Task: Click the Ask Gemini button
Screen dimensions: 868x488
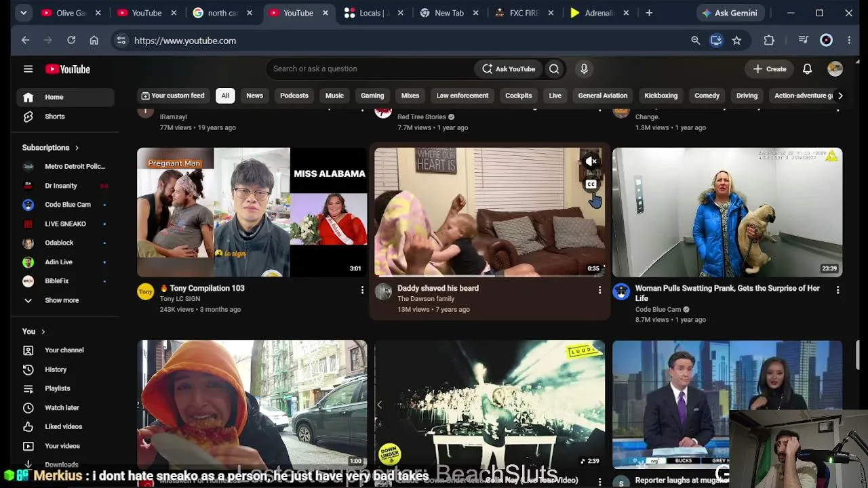Action: [x=729, y=13]
